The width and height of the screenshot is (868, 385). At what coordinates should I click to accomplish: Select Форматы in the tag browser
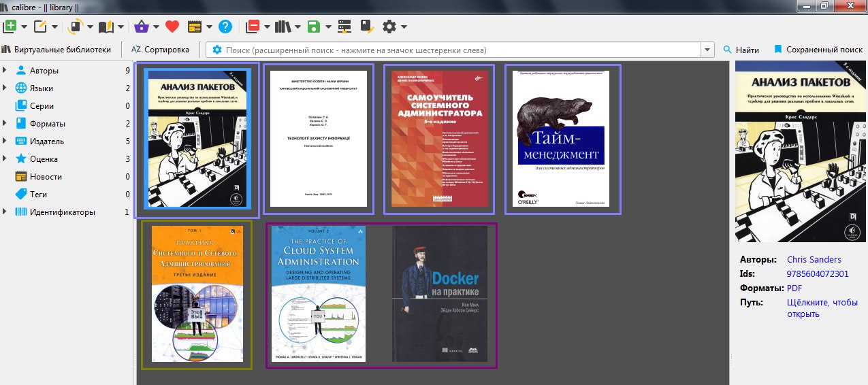click(x=48, y=124)
